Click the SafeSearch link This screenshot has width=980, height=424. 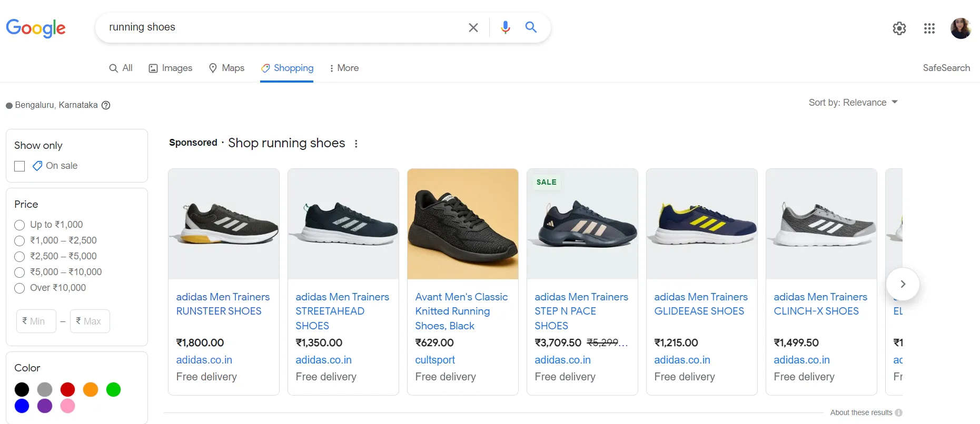pos(946,68)
